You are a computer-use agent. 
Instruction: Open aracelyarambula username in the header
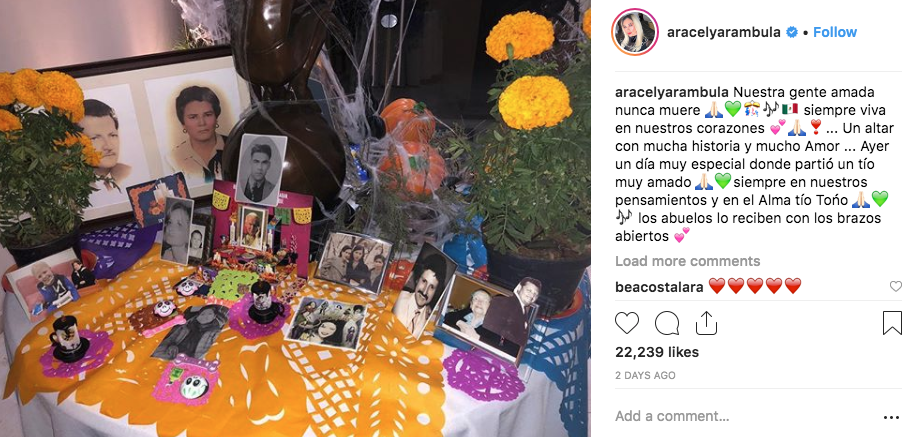click(x=724, y=33)
